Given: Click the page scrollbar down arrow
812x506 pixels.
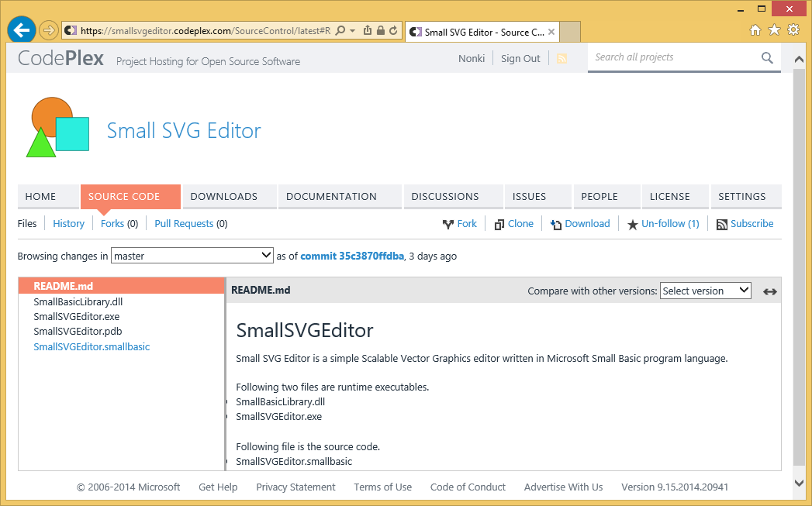Looking at the screenshot, I should click(x=799, y=483).
